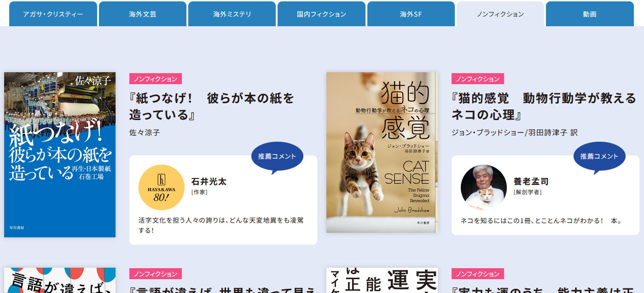
Task: Switch to the 海外SF tab
Action: pyautogui.click(x=411, y=14)
